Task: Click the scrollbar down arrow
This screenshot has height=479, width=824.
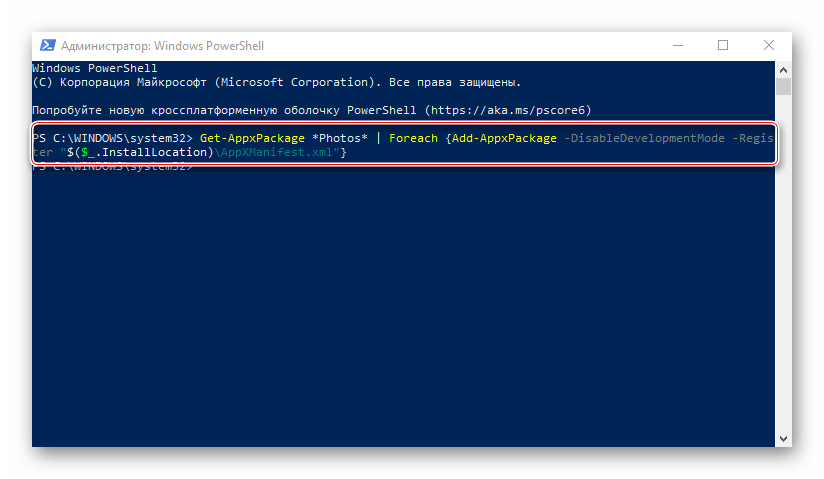Action: [x=783, y=439]
